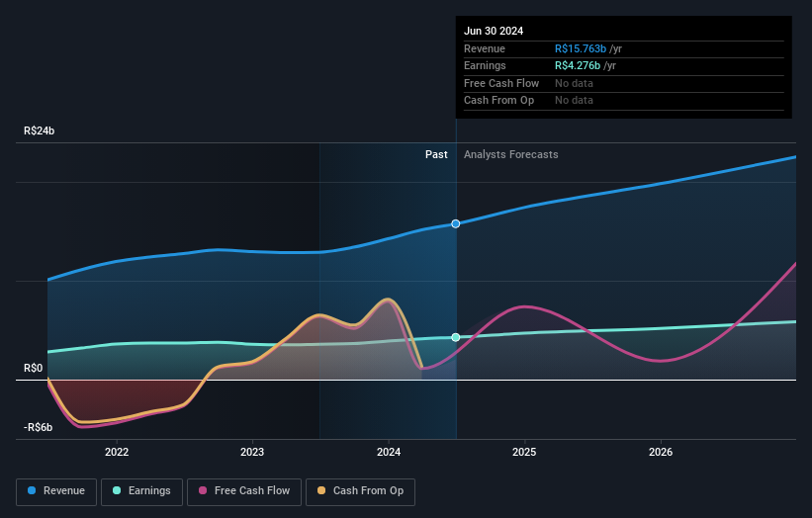Click the blue Revenue legend dot
Image resolution: width=812 pixels, height=518 pixels.
[x=32, y=490]
